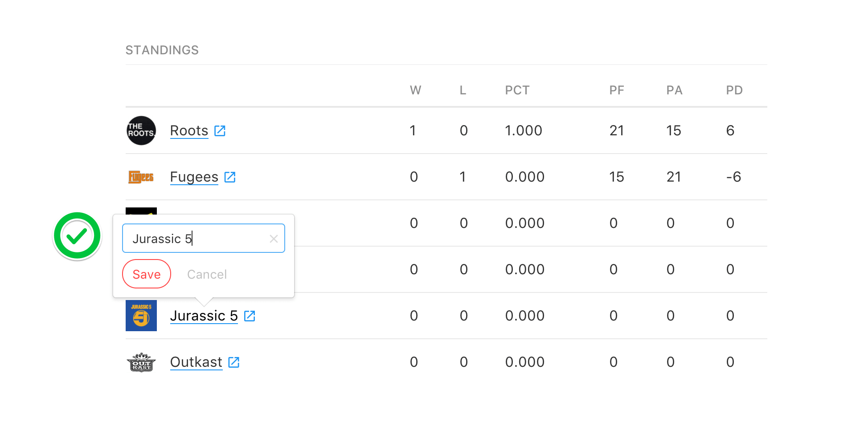Open the Roots team link
The image size is (868, 422).
[x=189, y=131]
